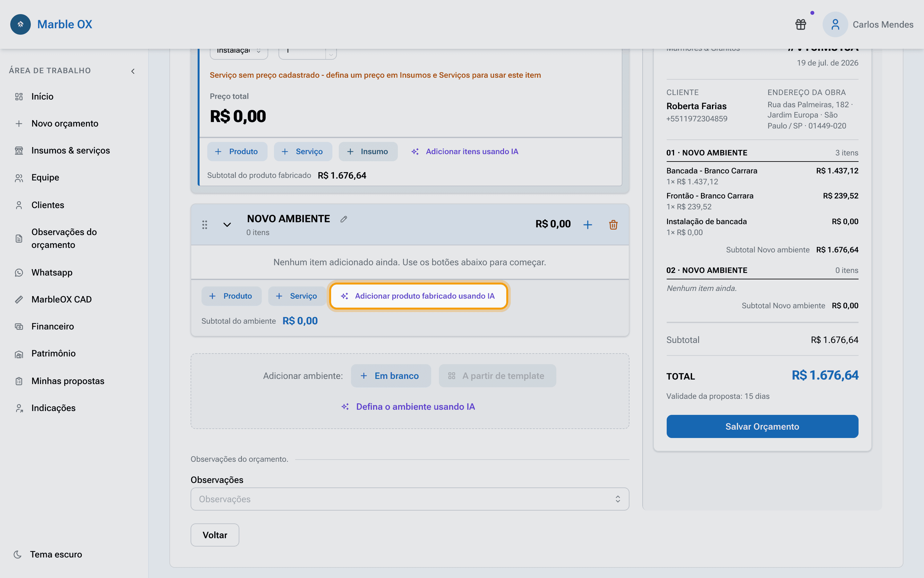Click the Financeiro sidebar icon
This screenshot has width=924, height=578.
[19, 327]
